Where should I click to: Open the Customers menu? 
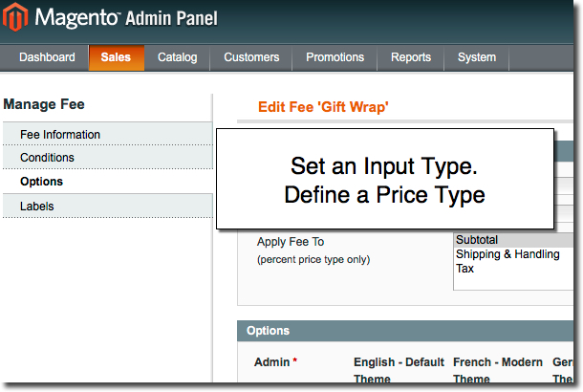(x=251, y=57)
